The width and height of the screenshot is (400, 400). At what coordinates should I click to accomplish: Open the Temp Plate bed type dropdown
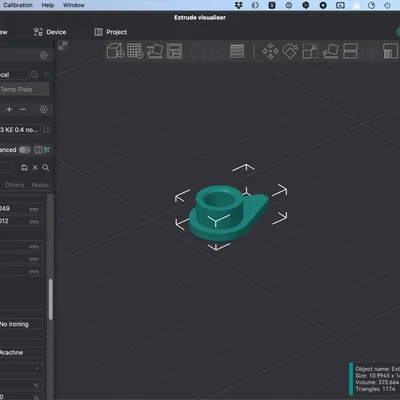coord(25,89)
